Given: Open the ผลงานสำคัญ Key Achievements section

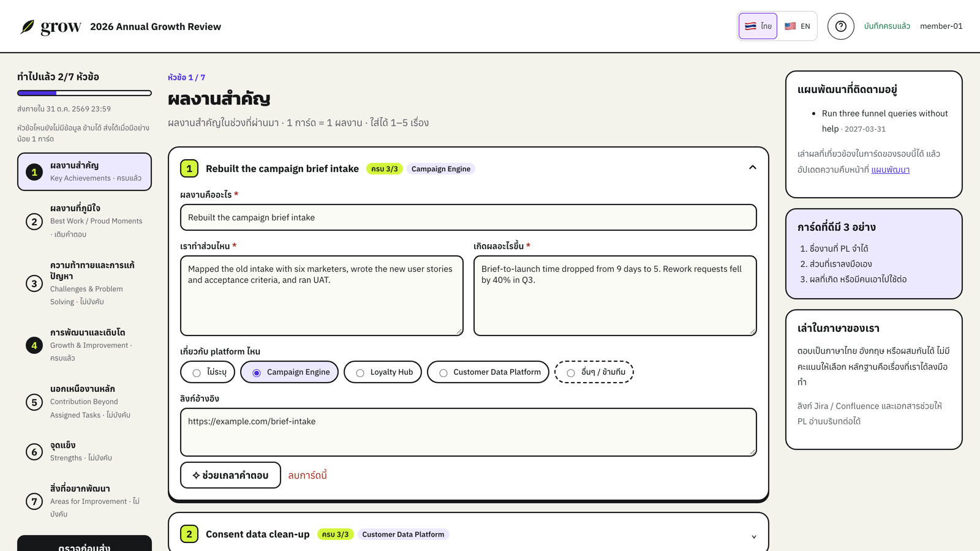Looking at the screenshot, I should coord(85,171).
